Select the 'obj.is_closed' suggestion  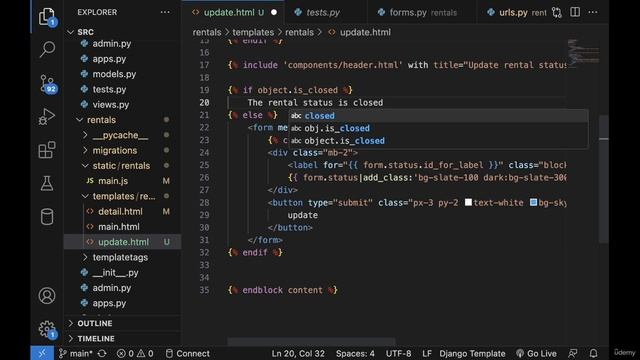[x=438, y=128]
